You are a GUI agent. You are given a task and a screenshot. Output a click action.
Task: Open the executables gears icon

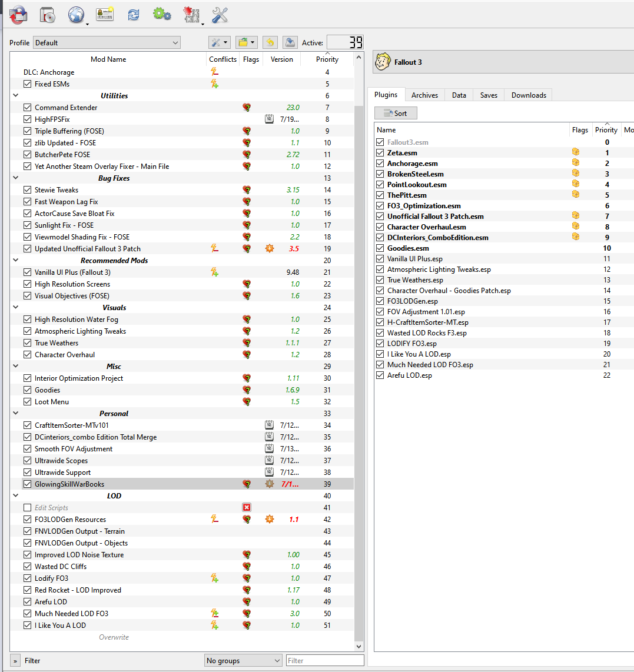click(x=162, y=15)
